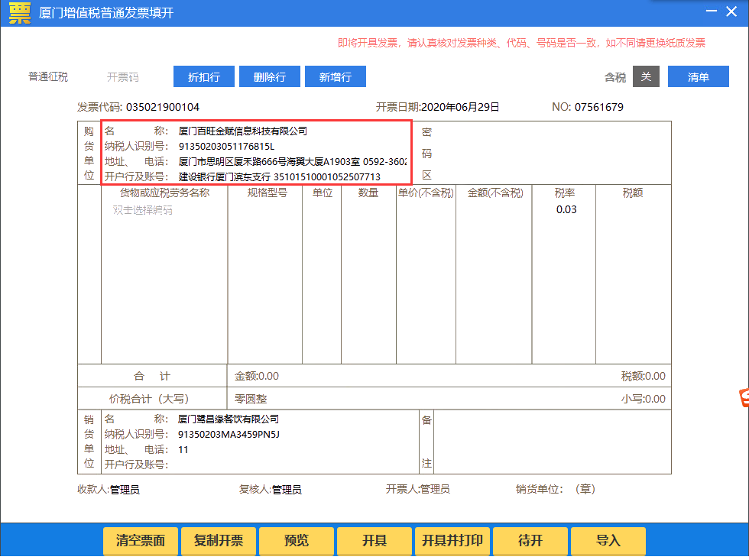
Task: Click the red invoice verification warning text
Action: pos(521,43)
